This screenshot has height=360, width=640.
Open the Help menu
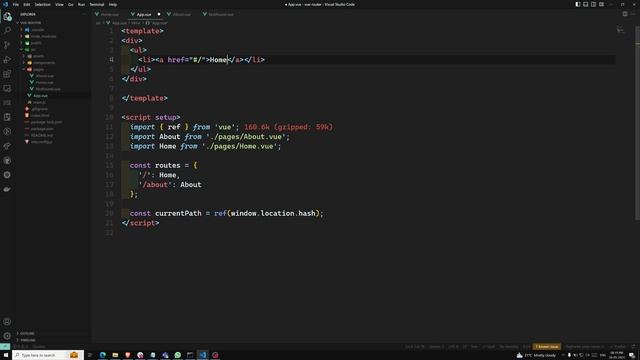tap(113, 4)
